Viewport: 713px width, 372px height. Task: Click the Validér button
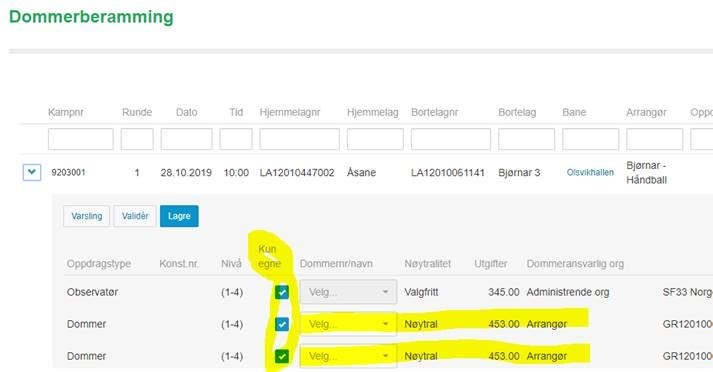click(135, 216)
